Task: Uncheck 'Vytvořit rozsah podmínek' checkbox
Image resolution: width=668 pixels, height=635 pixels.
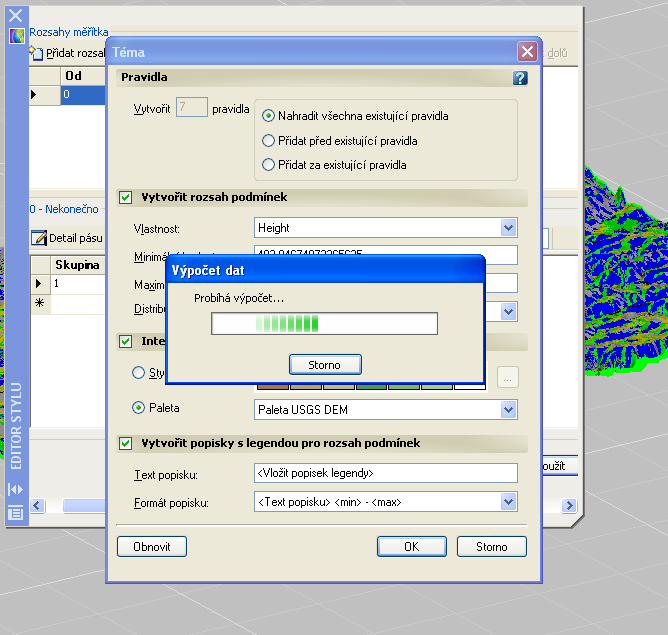Action: (x=126, y=198)
